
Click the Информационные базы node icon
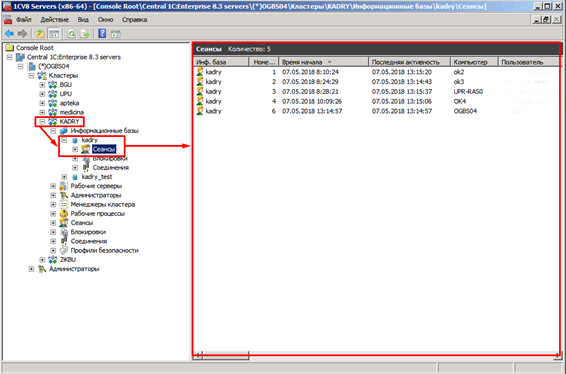pyautogui.click(x=64, y=131)
